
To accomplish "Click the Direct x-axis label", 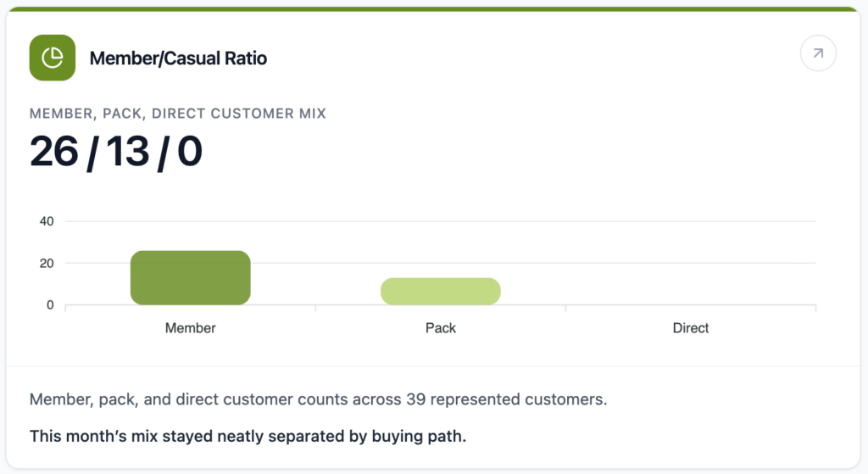I will 691,328.
